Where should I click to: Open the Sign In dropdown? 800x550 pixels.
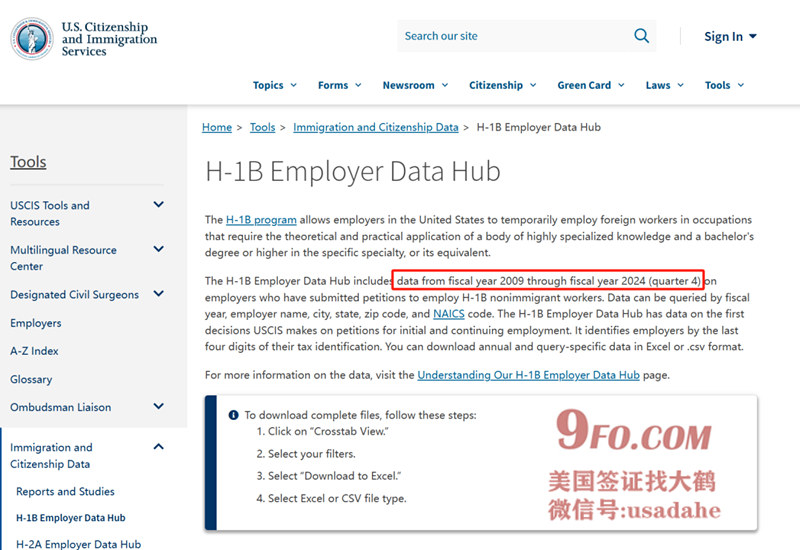point(730,36)
